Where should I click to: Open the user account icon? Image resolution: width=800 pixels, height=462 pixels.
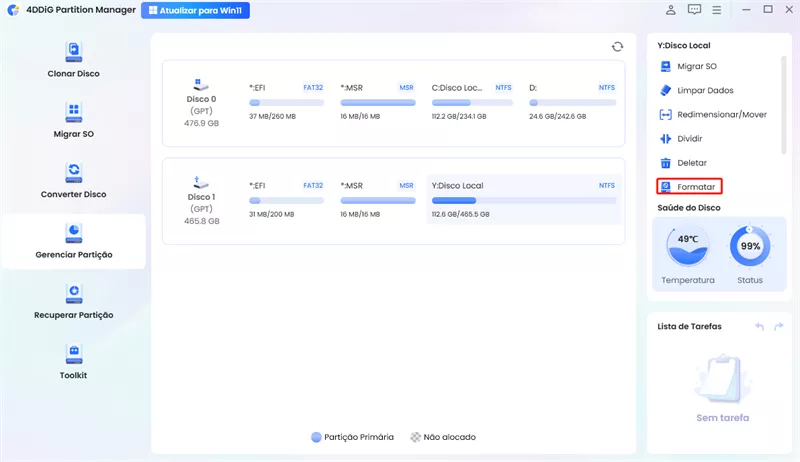[671, 10]
